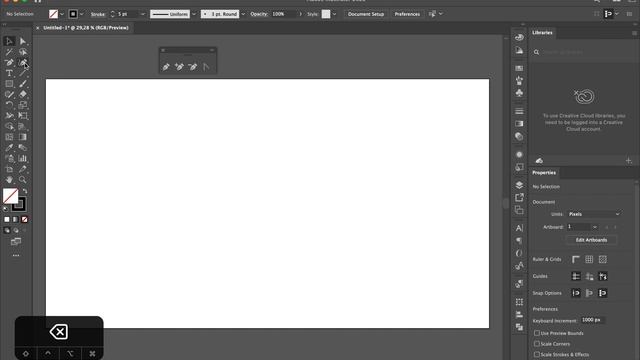This screenshot has height=360, width=640.
Task: Select the Pen tool in the main toolbar
Action: click(9, 62)
